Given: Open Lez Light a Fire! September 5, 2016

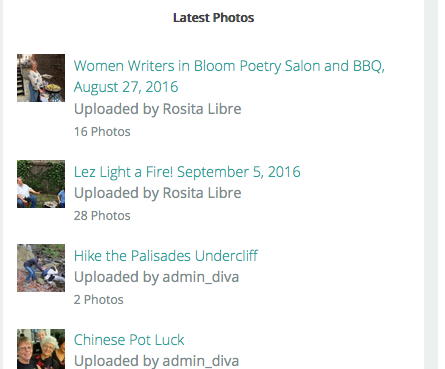Looking at the screenshot, I should tap(187, 172).
